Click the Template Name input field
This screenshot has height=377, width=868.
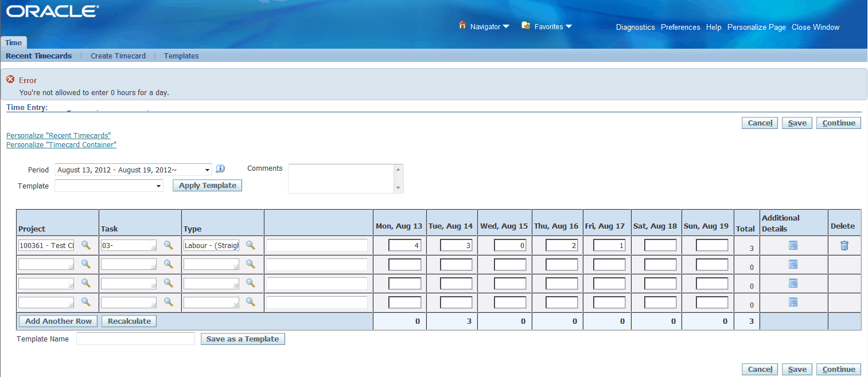(135, 339)
